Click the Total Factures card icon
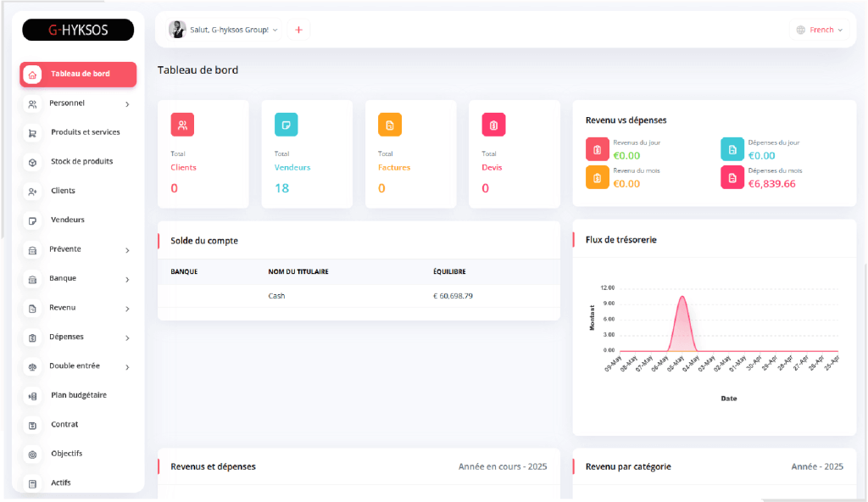The height and width of the screenshot is (502, 868). (390, 125)
